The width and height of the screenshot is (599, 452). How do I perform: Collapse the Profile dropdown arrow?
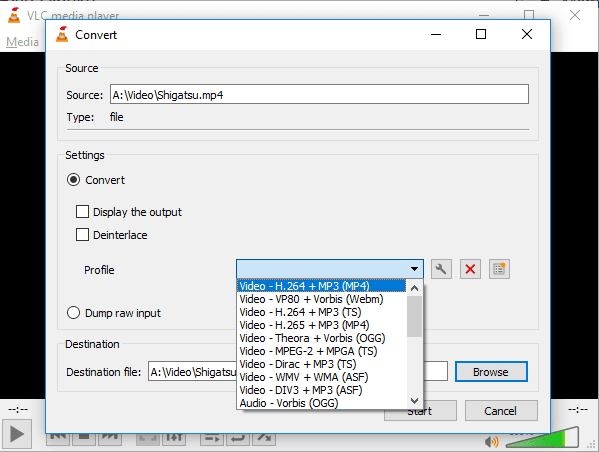[414, 269]
